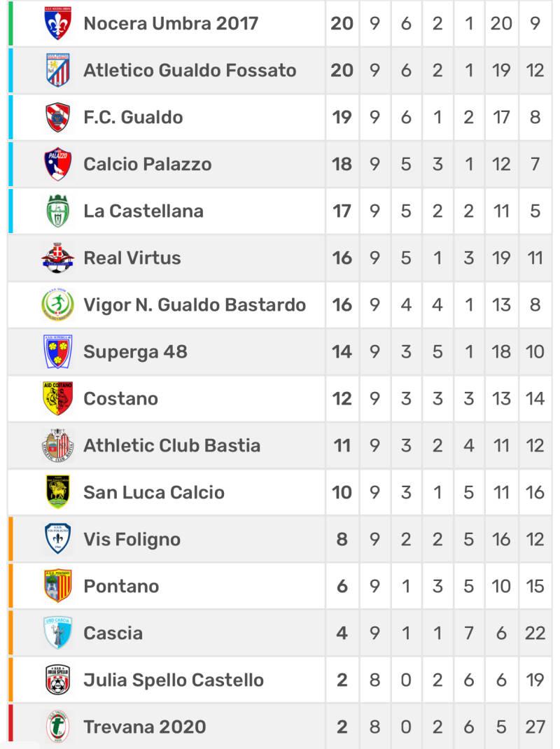The width and height of the screenshot is (560, 749).
Task: Click the Athletic Club Bastia crest
Action: pyautogui.click(x=57, y=445)
